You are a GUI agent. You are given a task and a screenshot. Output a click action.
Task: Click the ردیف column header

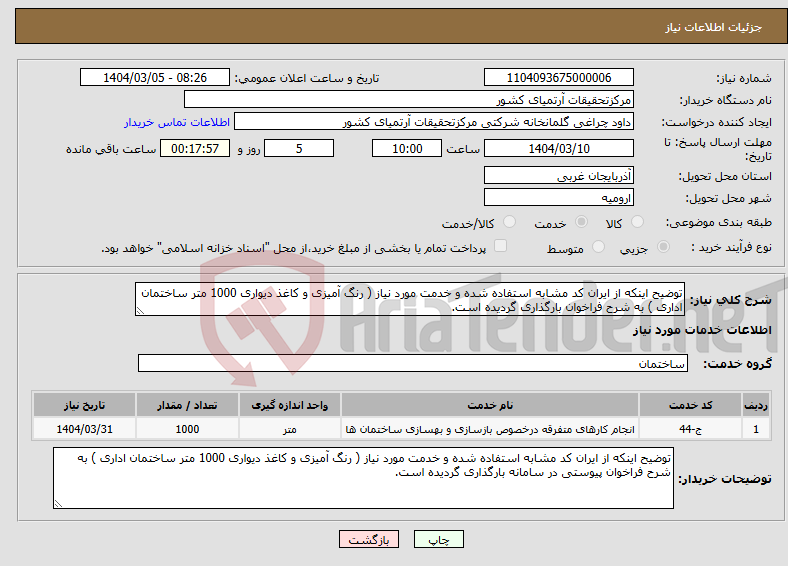pyautogui.click(x=756, y=405)
